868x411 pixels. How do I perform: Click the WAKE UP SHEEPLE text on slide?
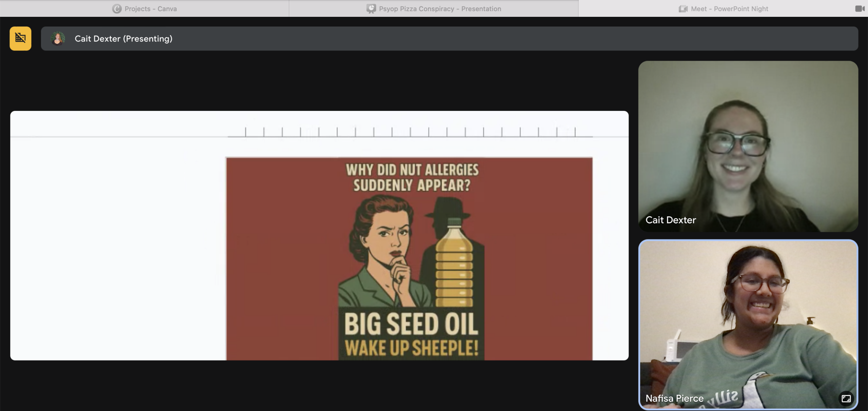tap(411, 348)
